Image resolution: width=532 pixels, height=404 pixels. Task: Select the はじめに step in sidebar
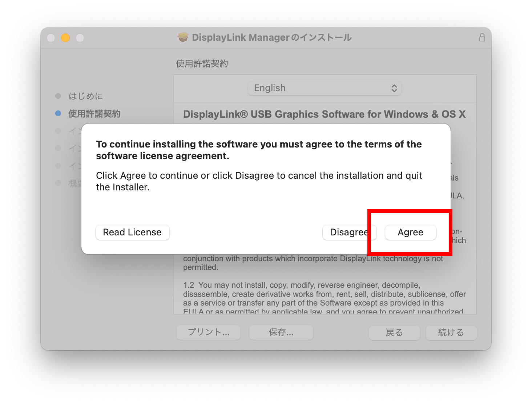click(x=86, y=96)
